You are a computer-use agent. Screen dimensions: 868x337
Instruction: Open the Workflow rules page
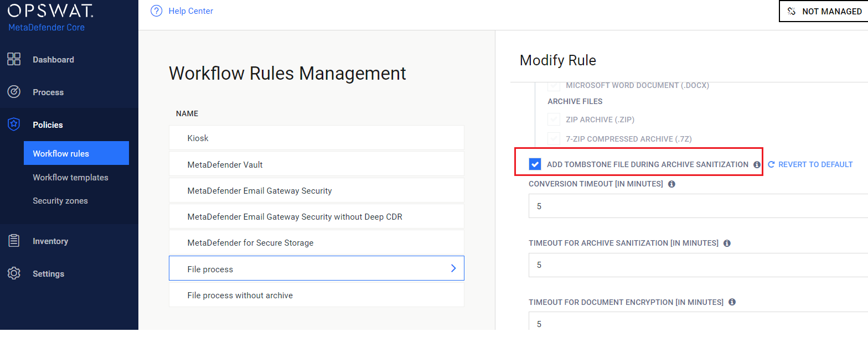click(x=76, y=153)
